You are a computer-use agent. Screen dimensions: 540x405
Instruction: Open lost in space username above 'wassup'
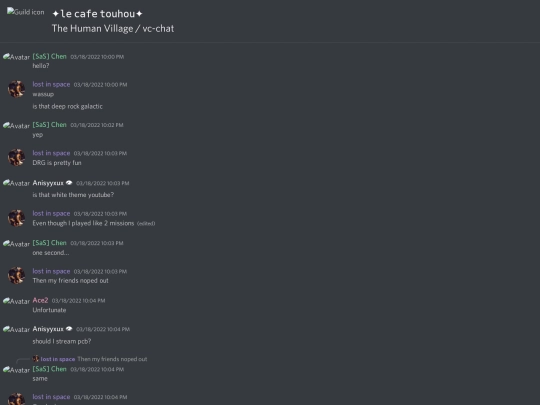click(x=51, y=84)
